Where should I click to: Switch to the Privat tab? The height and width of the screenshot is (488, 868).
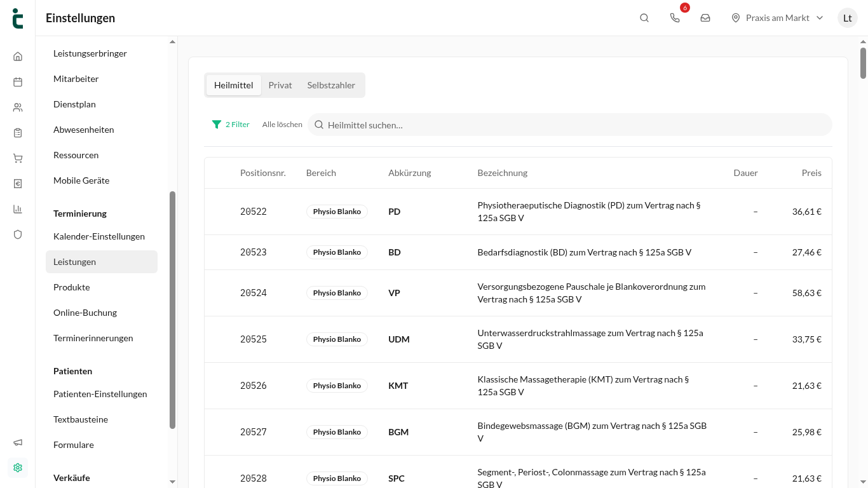tap(280, 85)
